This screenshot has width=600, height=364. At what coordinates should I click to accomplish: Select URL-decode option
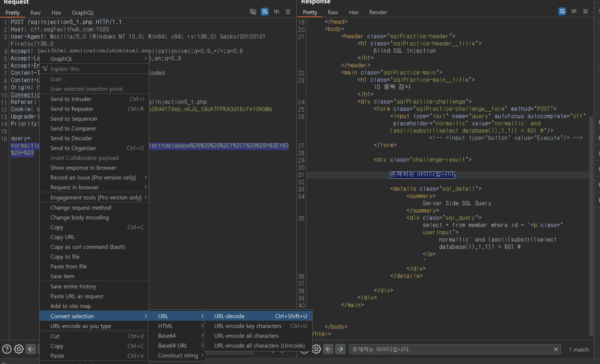click(258, 316)
